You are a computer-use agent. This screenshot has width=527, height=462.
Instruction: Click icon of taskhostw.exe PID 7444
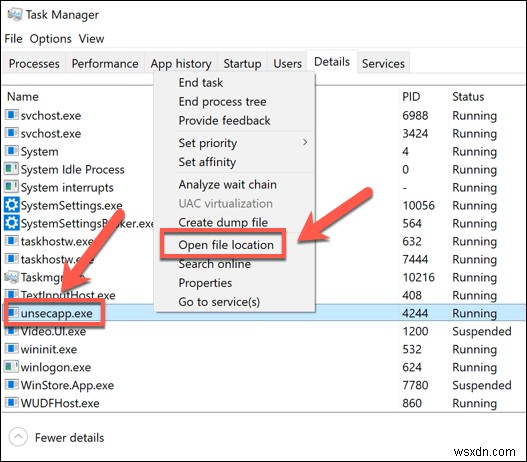tap(12, 259)
